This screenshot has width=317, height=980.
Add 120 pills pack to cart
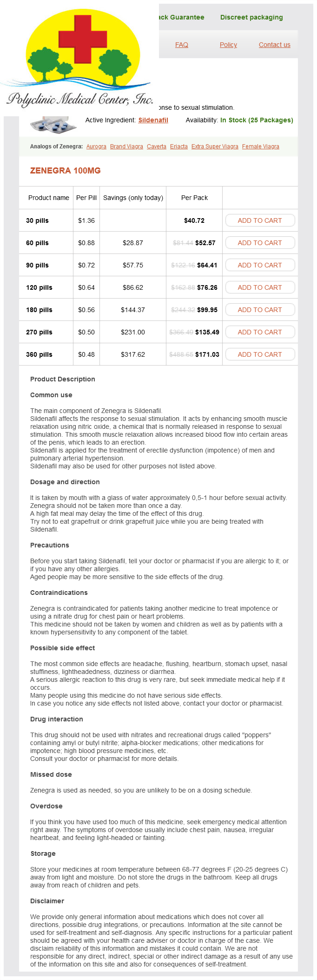coord(260,287)
